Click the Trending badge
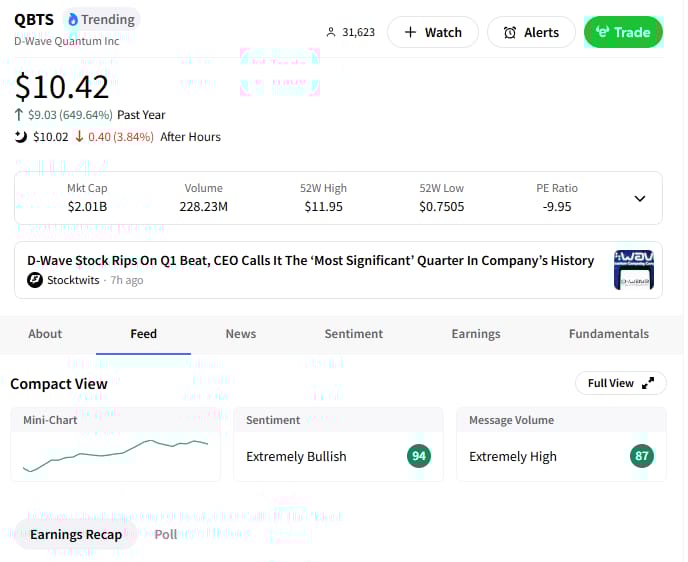This screenshot has height=562, width=688. [102, 20]
